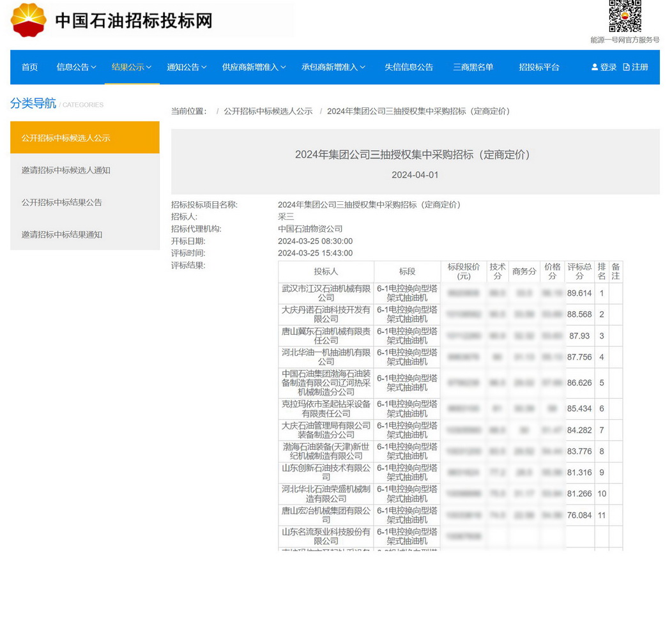672x619 pixels.
Task: Go to the 首页 home tab
Action: (x=30, y=67)
